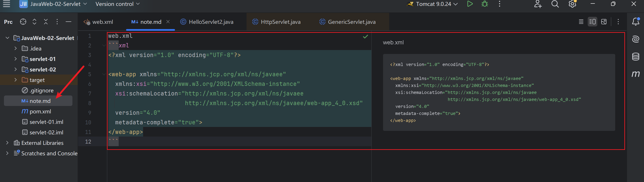Expand Scratches and Consoles node
This screenshot has height=182, width=644.
(7, 153)
